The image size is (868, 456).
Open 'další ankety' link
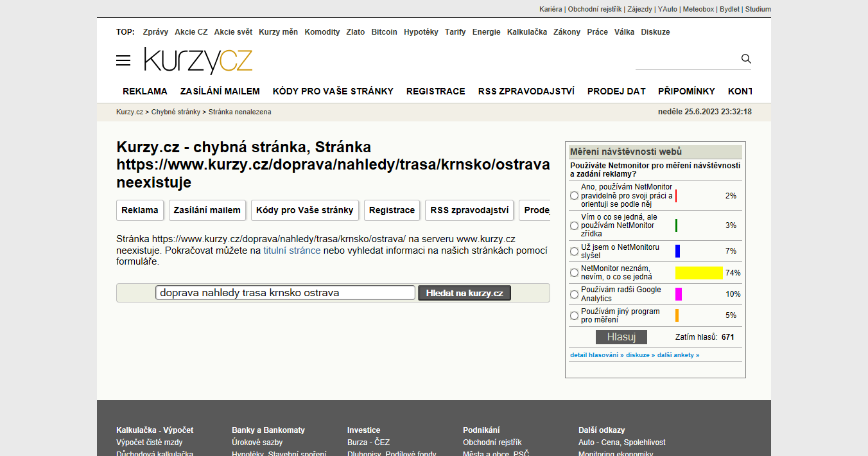[x=678, y=355]
